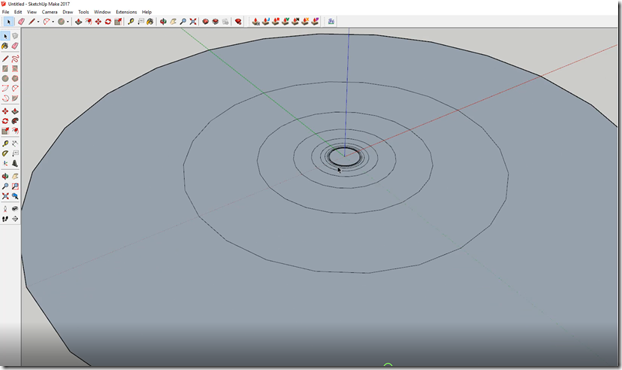Pick the Freehand drawing tool
Screen dimensions: 622x370
pyautogui.click(x=15, y=59)
